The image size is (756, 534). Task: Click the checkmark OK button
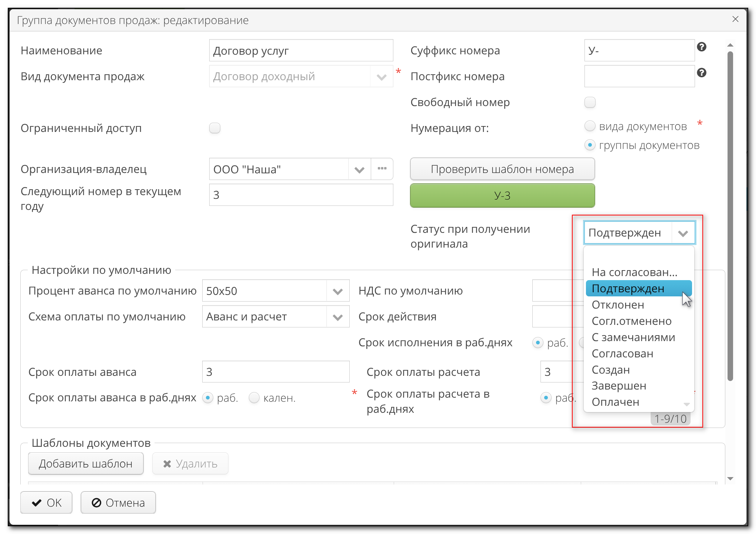tap(46, 503)
